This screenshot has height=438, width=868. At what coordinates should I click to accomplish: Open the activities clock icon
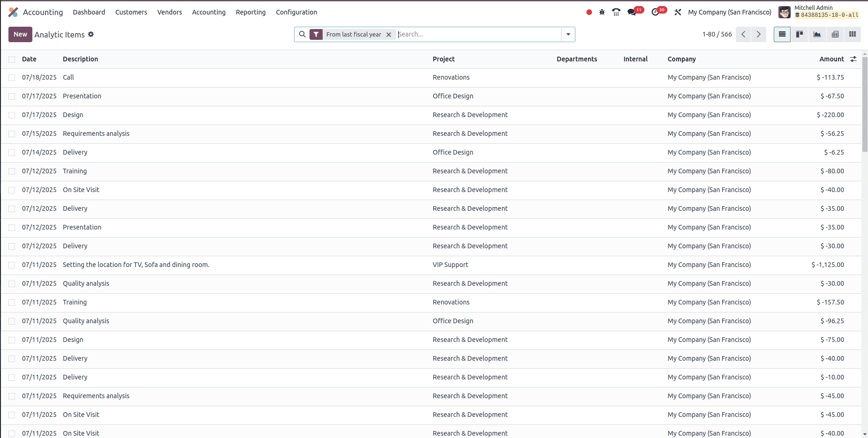pyautogui.click(x=656, y=12)
